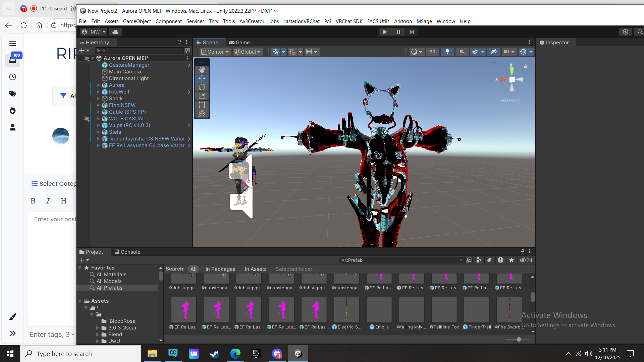Click the cloud services icon
This screenshot has height=362, width=644.
pyautogui.click(x=115, y=32)
